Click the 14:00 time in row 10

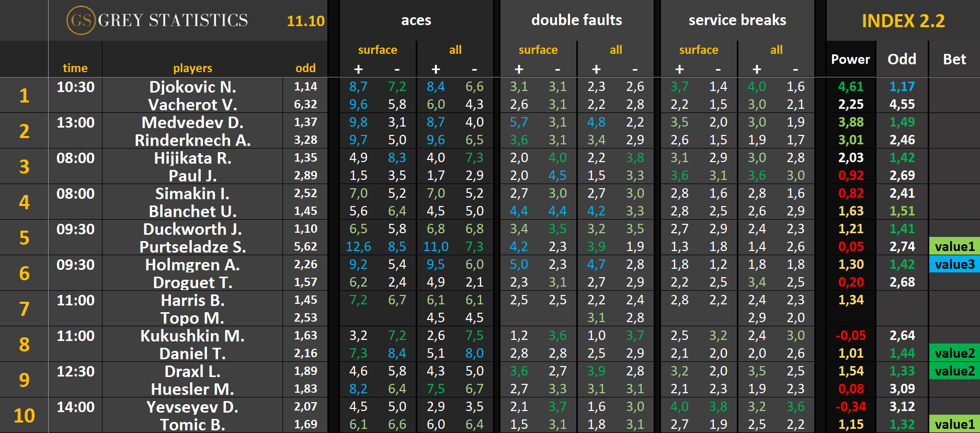pyautogui.click(x=75, y=407)
